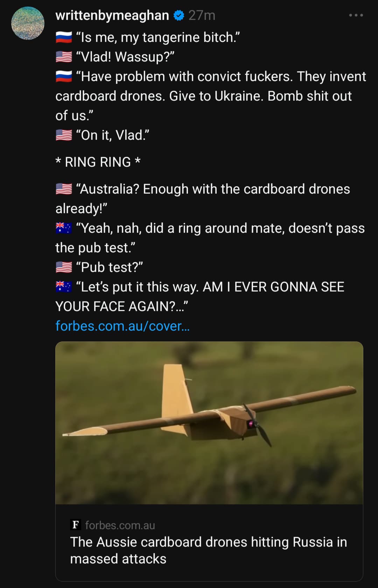Click the Forbes F favicon in card
Screen dimensions: 378x588
(75, 525)
